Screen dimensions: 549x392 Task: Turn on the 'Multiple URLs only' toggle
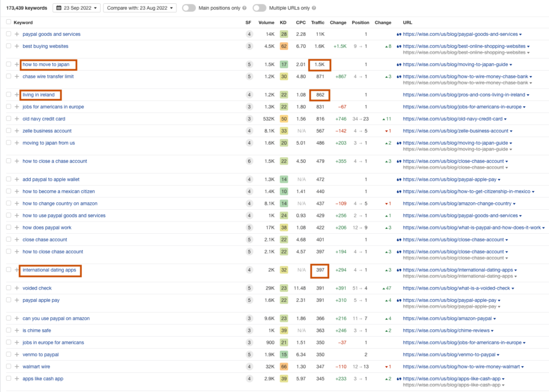click(259, 9)
